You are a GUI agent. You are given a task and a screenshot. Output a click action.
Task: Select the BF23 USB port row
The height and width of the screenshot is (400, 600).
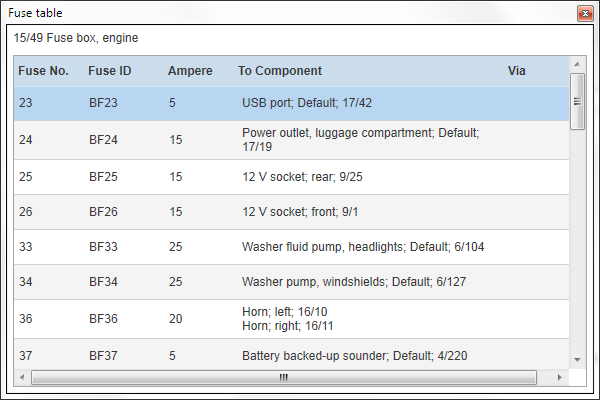pyautogui.click(x=292, y=103)
